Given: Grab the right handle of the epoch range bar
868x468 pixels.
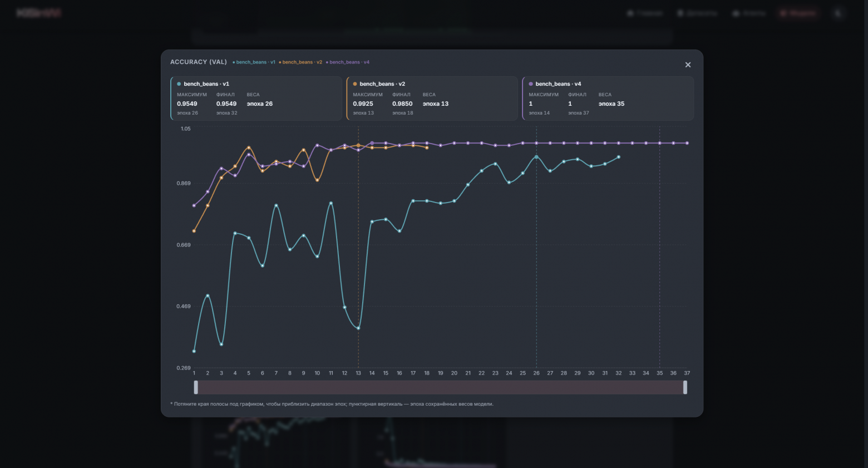Looking at the screenshot, I should [x=685, y=387].
